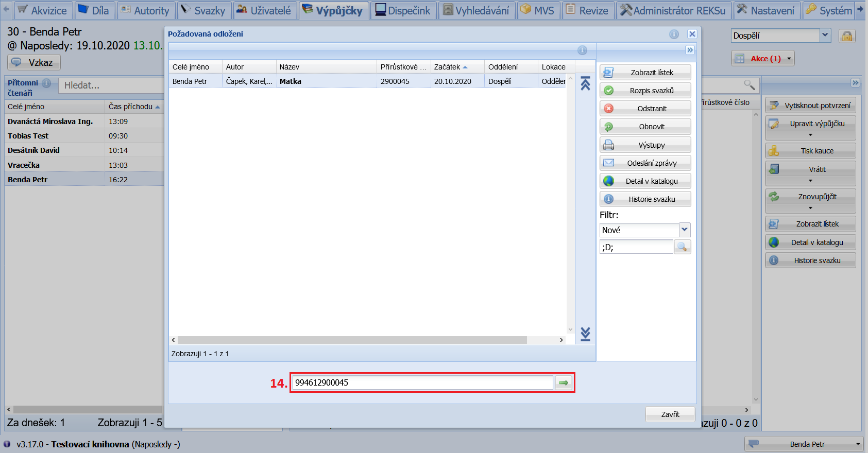Screen dimensions: 868x453
Task: Go to the Svazky tab
Action: click(203, 10)
